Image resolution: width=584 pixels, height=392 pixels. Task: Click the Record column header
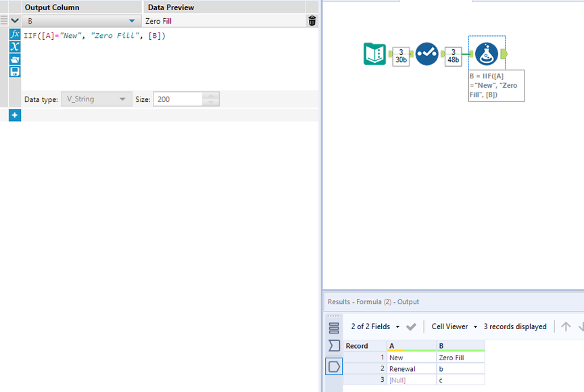(365, 346)
